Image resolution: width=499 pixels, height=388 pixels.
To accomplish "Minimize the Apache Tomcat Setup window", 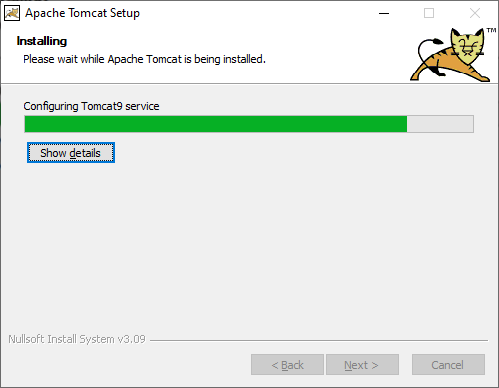I will 384,13.
